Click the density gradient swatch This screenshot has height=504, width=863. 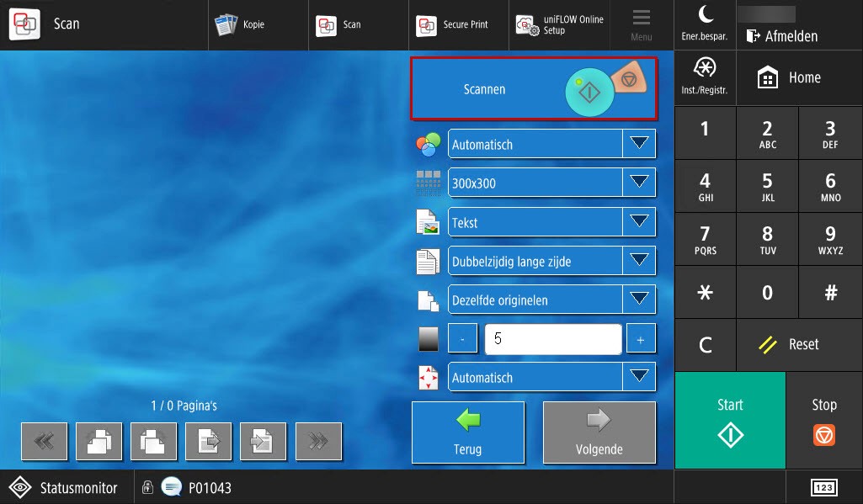click(428, 338)
